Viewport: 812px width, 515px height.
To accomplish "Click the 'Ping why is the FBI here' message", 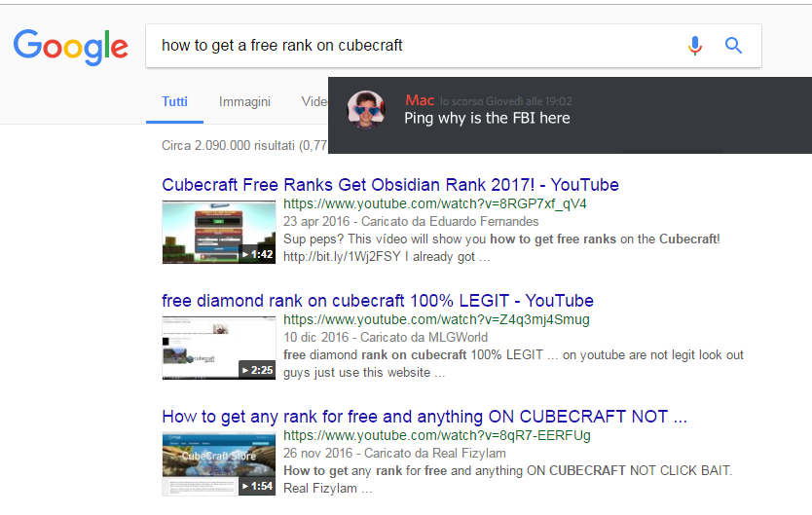I will click(487, 119).
